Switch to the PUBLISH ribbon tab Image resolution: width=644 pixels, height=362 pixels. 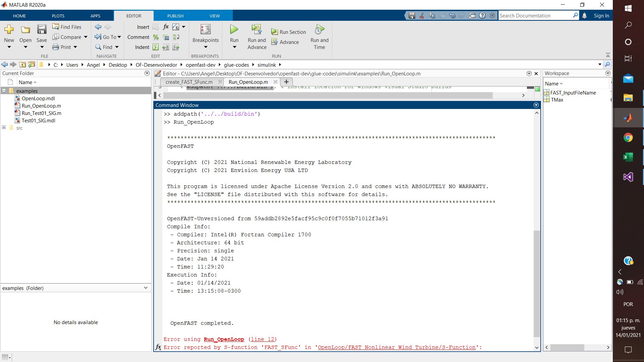[175, 16]
